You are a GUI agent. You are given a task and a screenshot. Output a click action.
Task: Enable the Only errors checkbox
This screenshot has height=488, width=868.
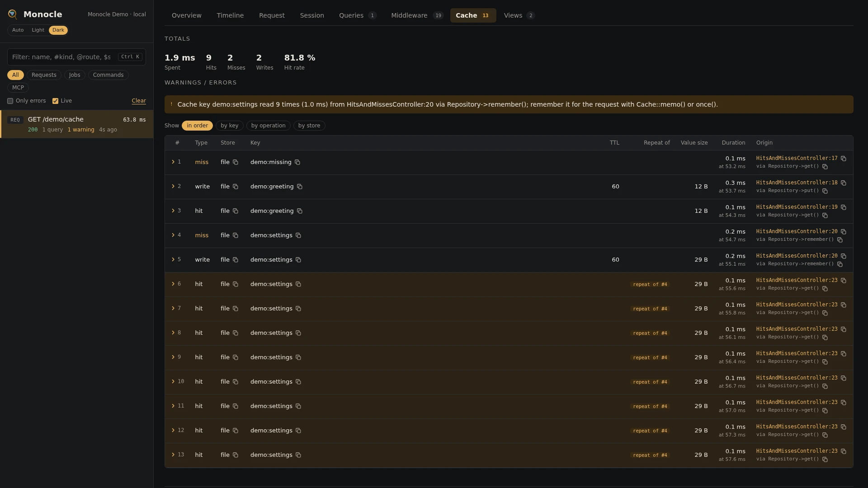point(10,101)
